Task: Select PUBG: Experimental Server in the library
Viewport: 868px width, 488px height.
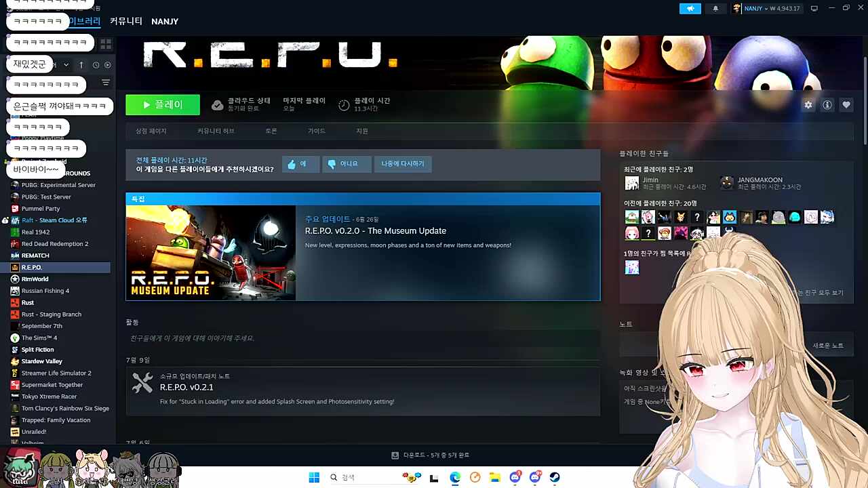Action: coord(58,185)
